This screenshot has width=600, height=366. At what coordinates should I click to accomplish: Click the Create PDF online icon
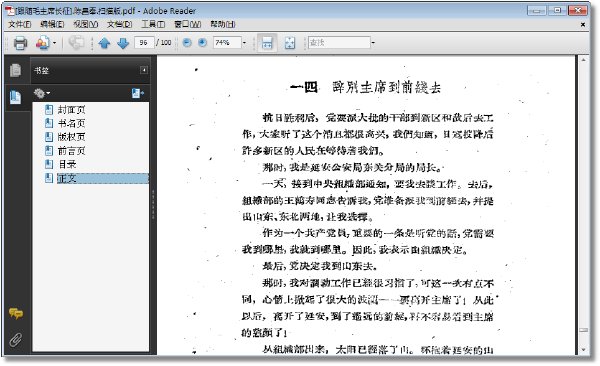click(42, 43)
